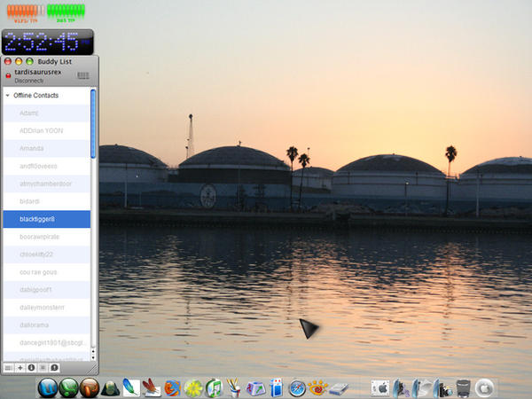This screenshot has height=399, width=532.
Task: Select contact ADDrian YOON
Action: [x=47, y=130]
